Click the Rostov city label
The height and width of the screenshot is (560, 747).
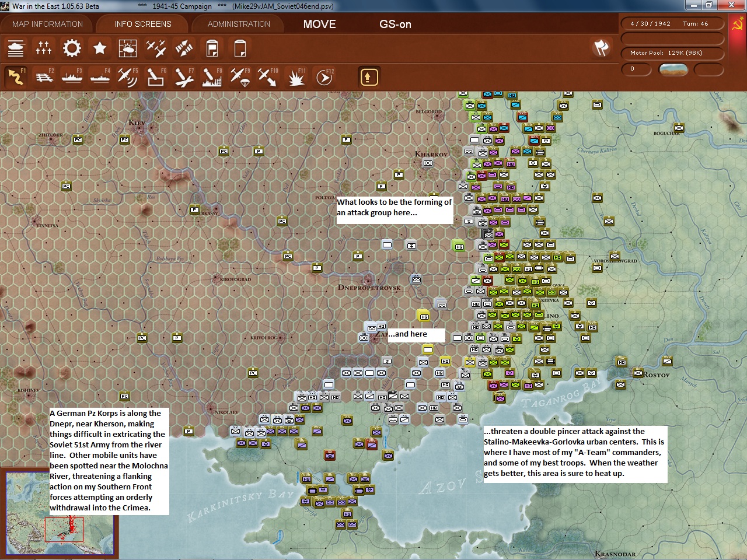657,374
